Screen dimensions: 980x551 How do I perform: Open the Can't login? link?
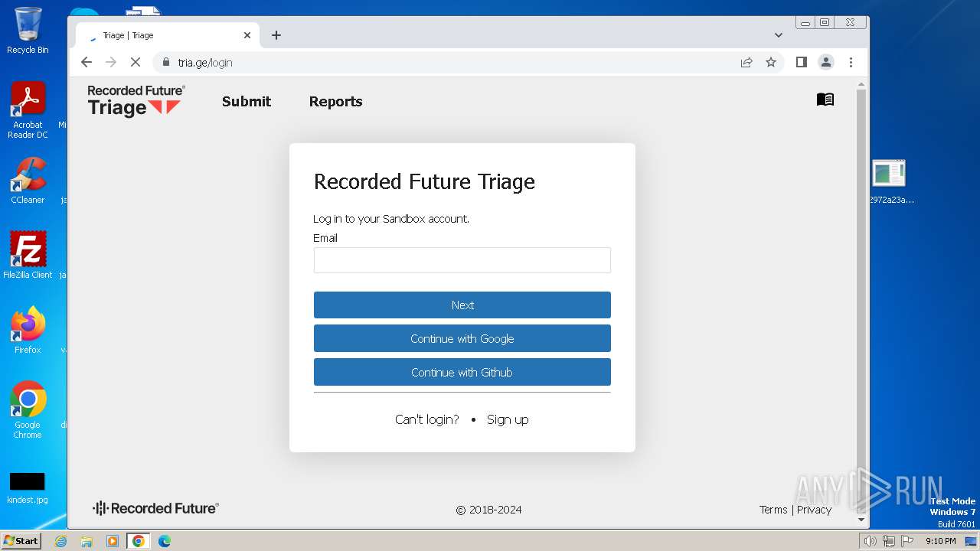427,419
